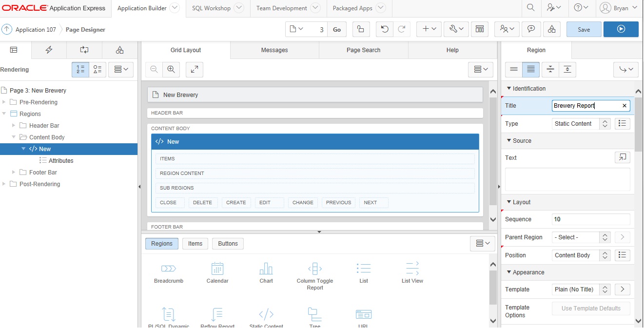Select the Chart region from the gallery
Screen dimensions: 644x328
pos(266,272)
